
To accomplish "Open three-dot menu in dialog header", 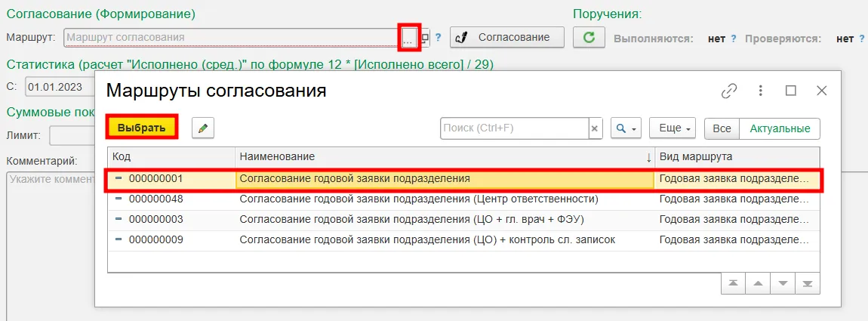I will [761, 91].
